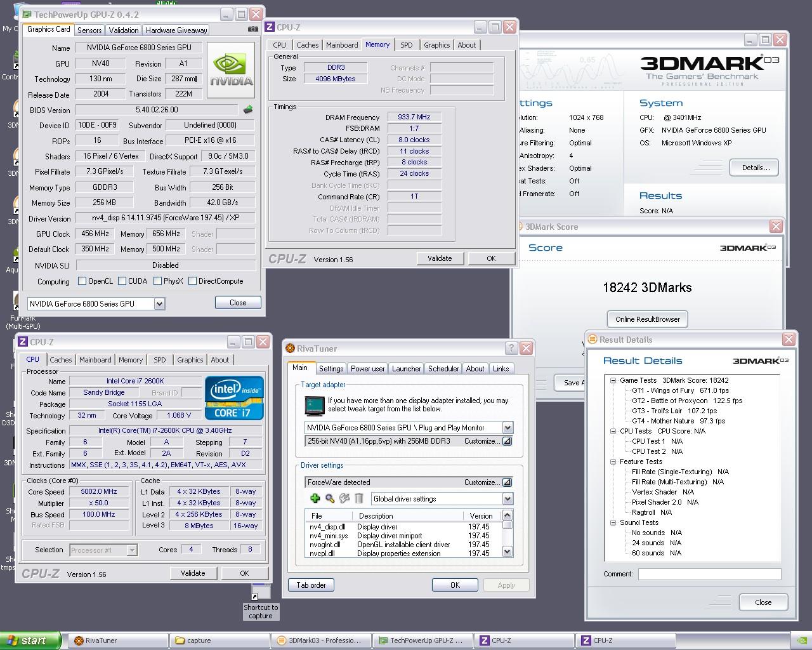The height and width of the screenshot is (650, 812).
Task: Toggle the CUDA checkbox
Action: (121, 281)
